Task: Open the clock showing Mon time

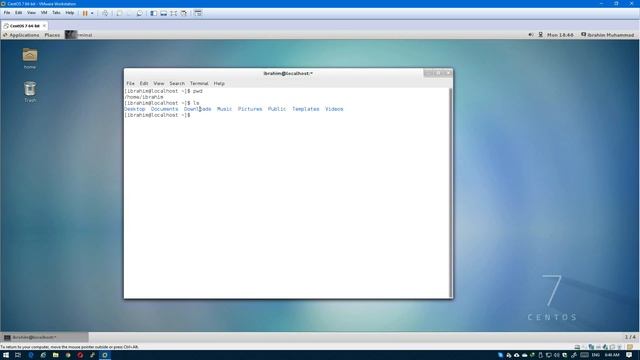Action: pos(560,35)
